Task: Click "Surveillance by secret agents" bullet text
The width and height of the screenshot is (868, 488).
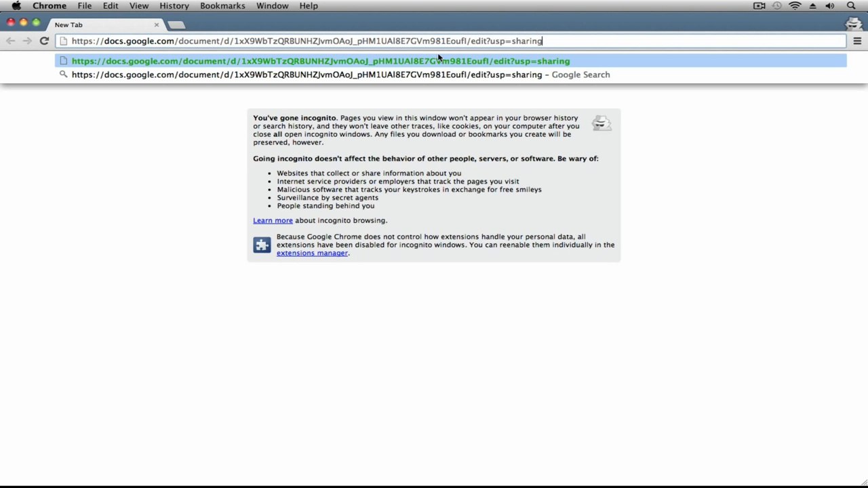Action: [x=328, y=198]
